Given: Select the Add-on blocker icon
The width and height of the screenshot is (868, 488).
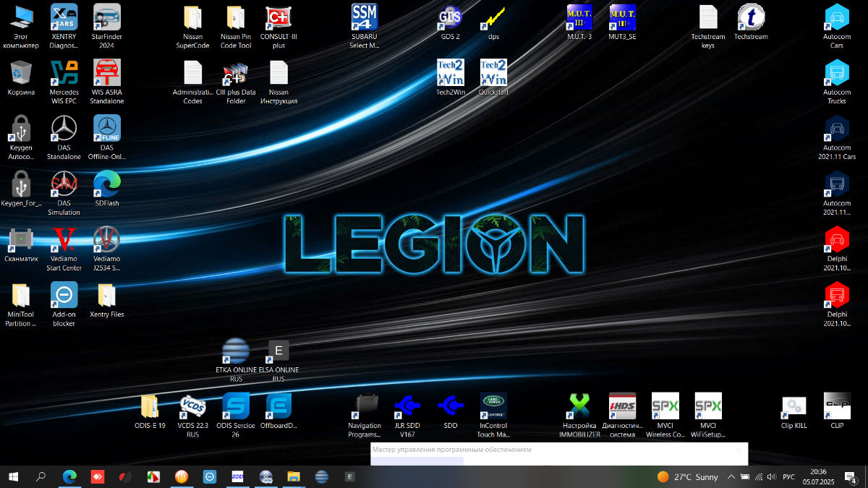Looking at the screenshot, I should point(64,295).
